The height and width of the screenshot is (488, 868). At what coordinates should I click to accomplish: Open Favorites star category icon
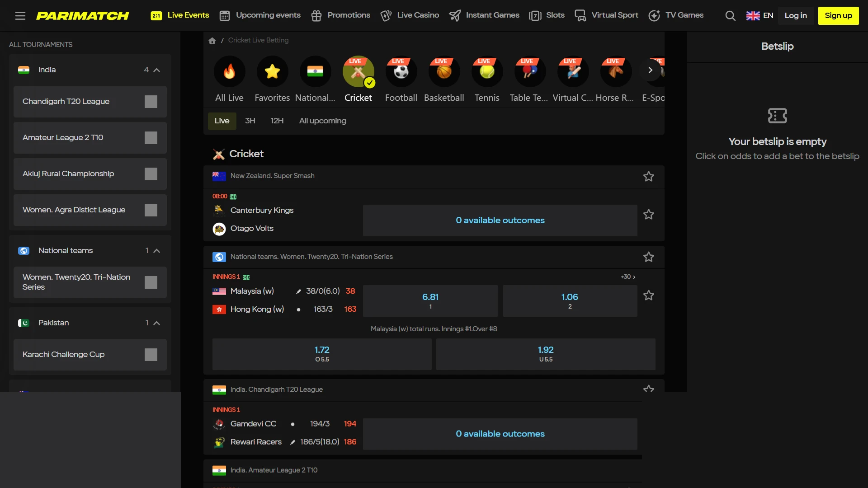272,71
